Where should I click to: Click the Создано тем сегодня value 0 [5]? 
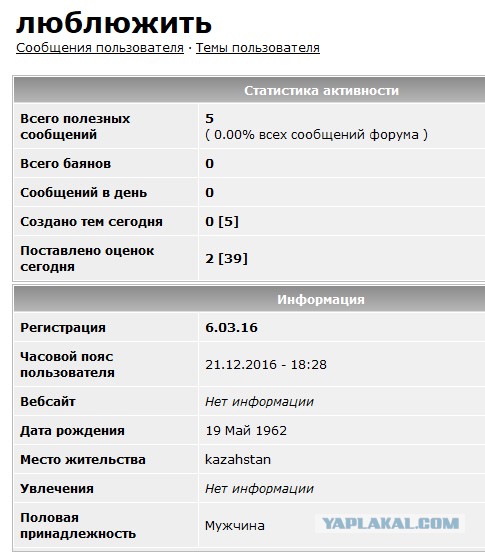pyautogui.click(x=222, y=222)
